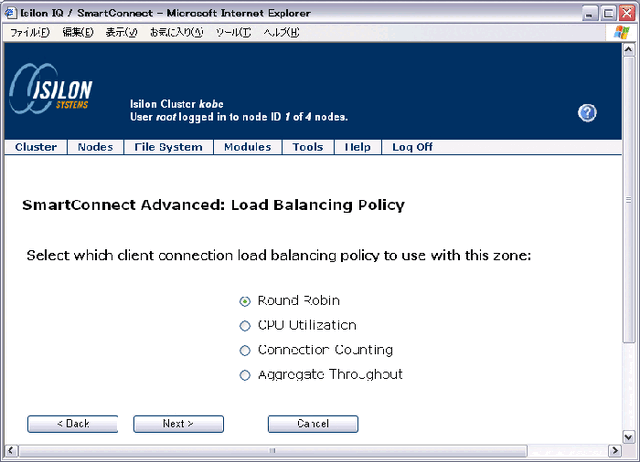Click the < Back button
640x462 pixels.
click(73, 424)
